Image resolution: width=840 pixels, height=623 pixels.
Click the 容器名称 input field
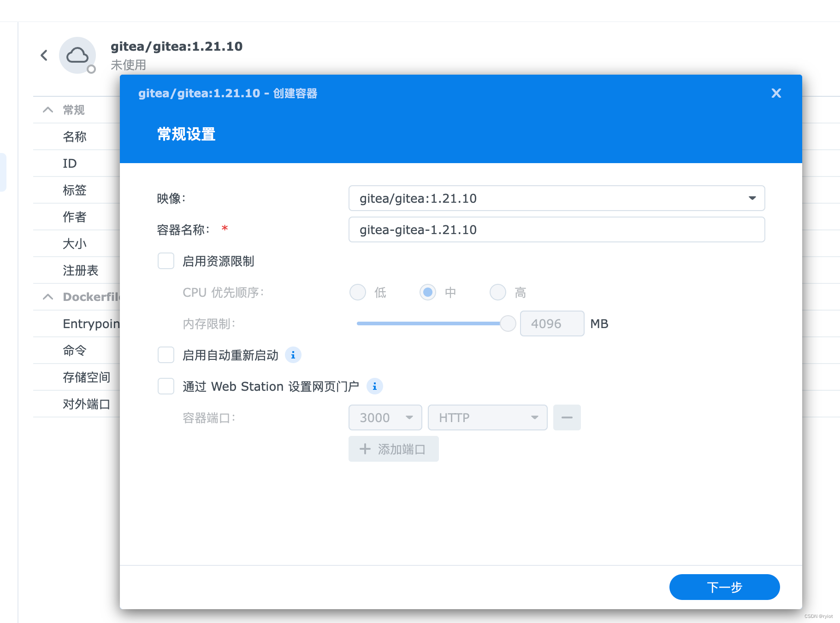pyautogui.click(x=557, y=229)
